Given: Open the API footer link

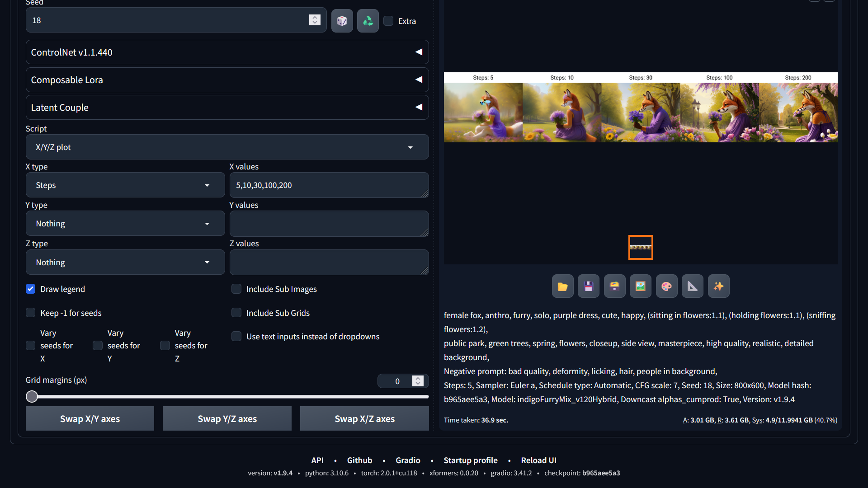Looking at the screenshot, I should click(x=317, y=460).
